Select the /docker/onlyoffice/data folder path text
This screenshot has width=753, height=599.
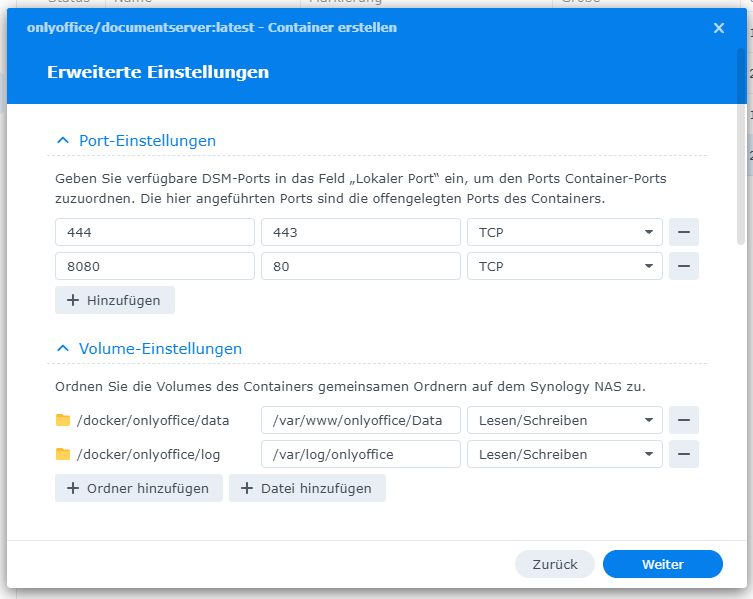click(153, 420)
